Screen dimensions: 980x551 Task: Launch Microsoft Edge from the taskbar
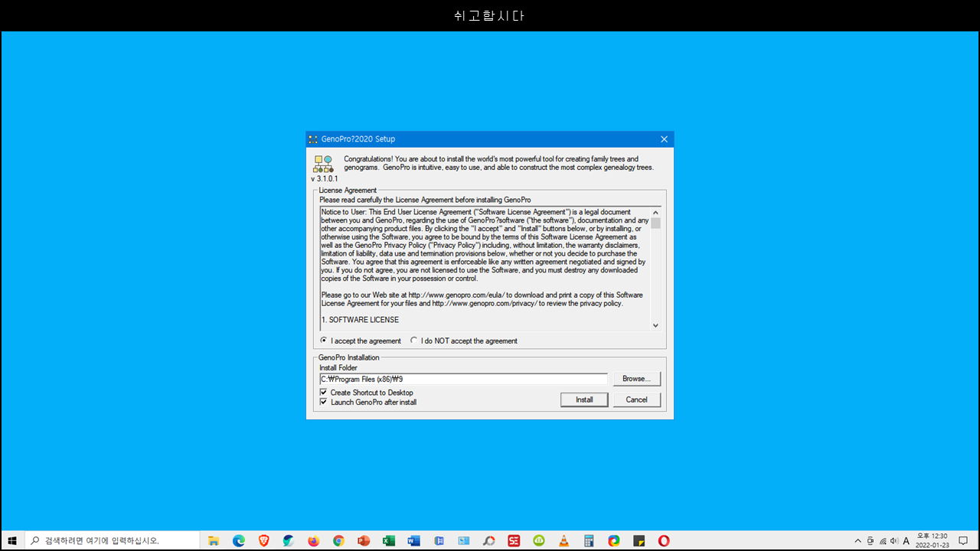[239, 540]
